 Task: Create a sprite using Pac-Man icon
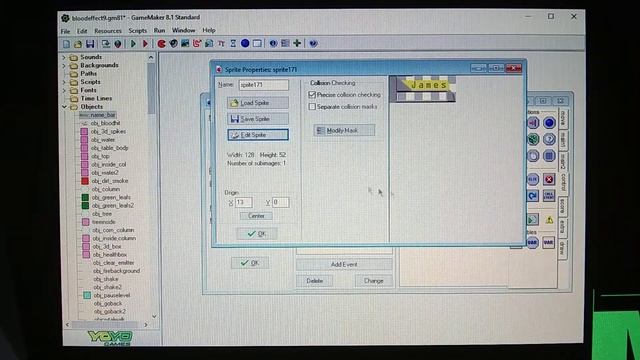click(x=161, y=44)
